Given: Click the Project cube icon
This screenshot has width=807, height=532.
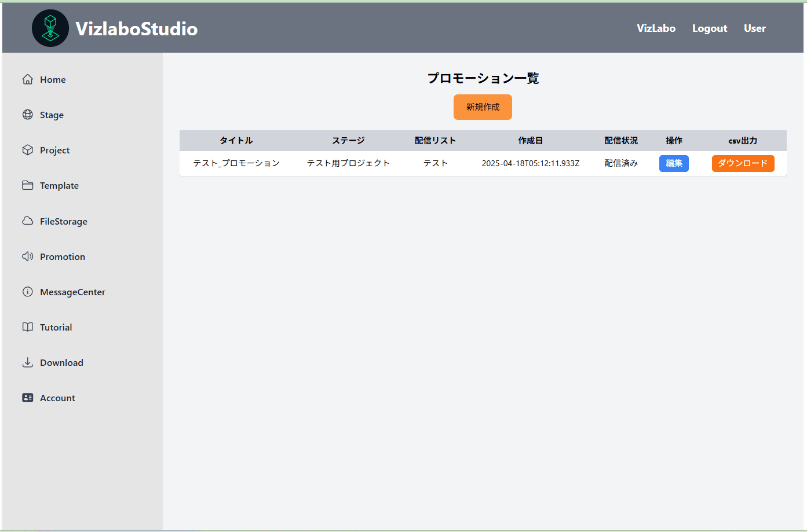Looking at the screenshot, I should pos(27,149).
